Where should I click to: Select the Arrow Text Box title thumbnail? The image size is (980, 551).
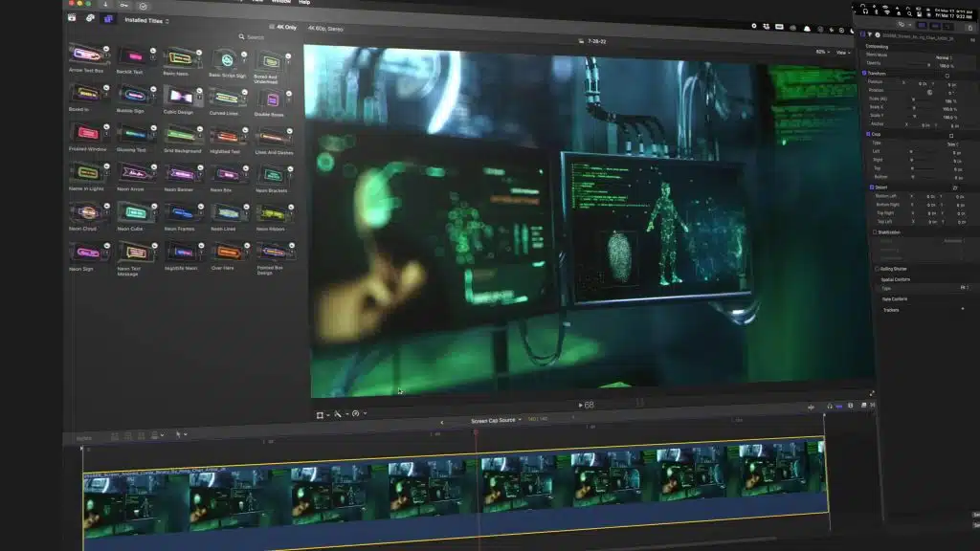click(87, 55)
